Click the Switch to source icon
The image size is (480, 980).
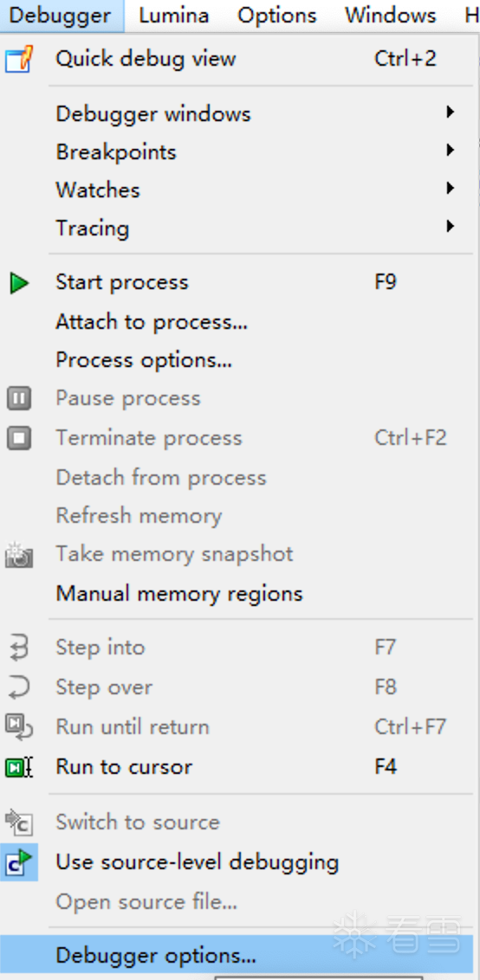[19, 822]
